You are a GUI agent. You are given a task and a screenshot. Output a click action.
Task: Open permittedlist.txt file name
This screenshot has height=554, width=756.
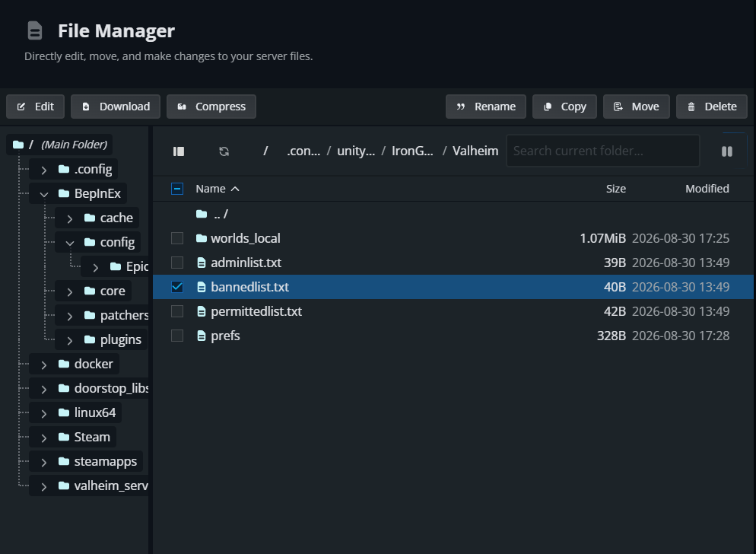tap(256, 311)
